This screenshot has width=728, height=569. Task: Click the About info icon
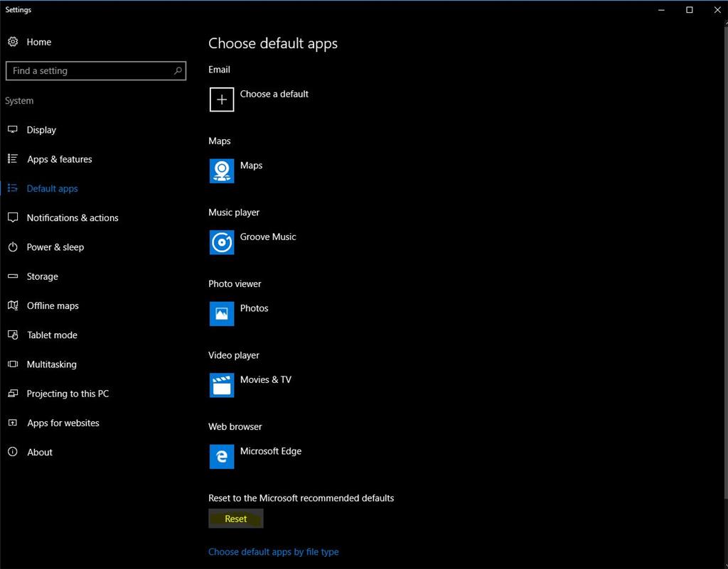tap(13, 452)
